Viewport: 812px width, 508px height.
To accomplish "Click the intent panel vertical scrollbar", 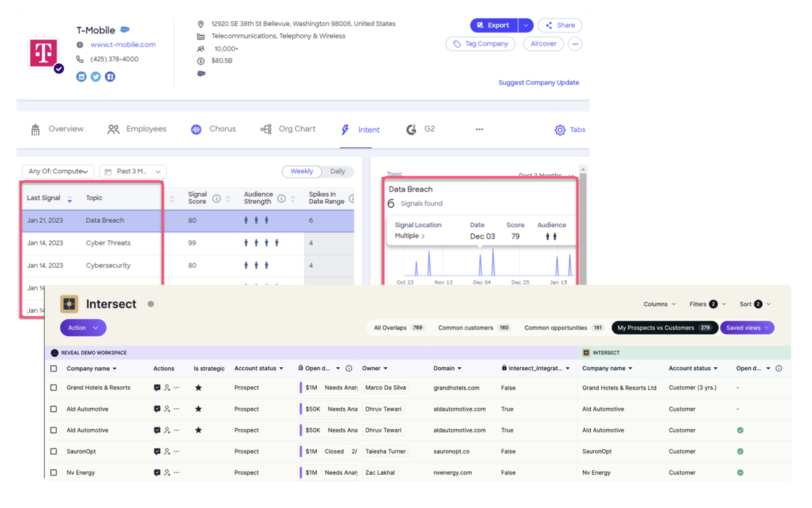I will tap(583, 226).
